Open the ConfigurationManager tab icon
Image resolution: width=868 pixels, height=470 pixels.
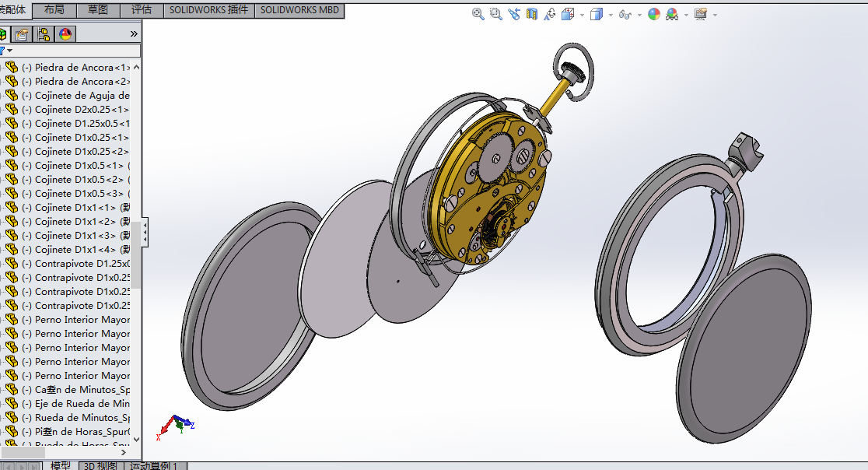(x=44, y=34)
